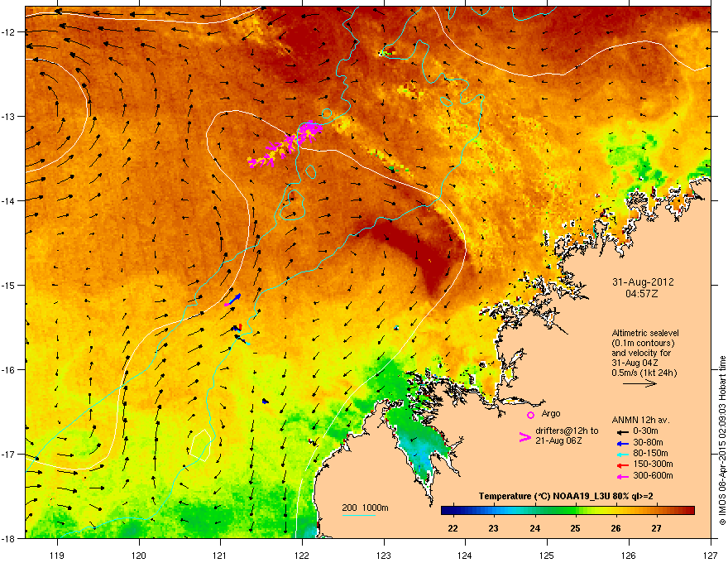The image size is (728, 563).
Task: Click the time label 04:57Z
Action: (x=642, y=294)
